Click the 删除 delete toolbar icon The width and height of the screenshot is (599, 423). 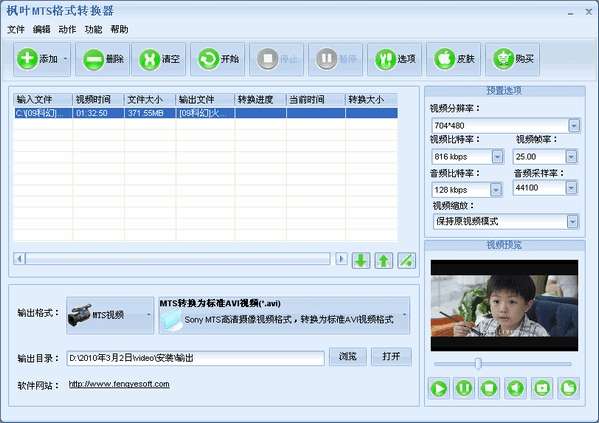click(x=103, y=59)
